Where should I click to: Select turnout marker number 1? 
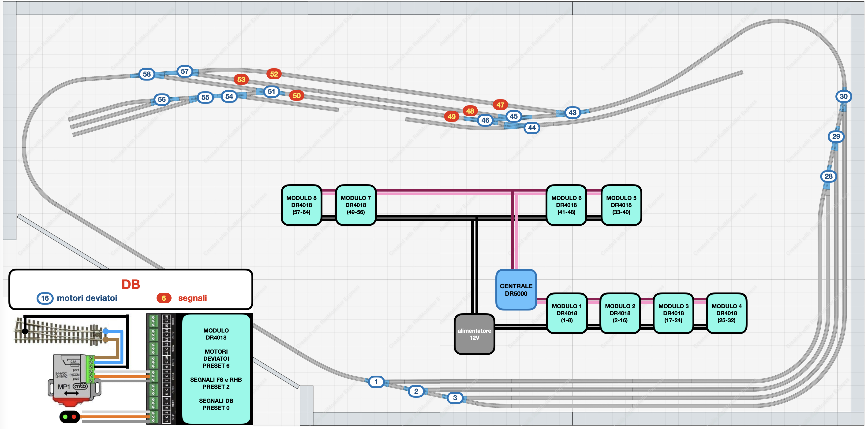[376, 382]
